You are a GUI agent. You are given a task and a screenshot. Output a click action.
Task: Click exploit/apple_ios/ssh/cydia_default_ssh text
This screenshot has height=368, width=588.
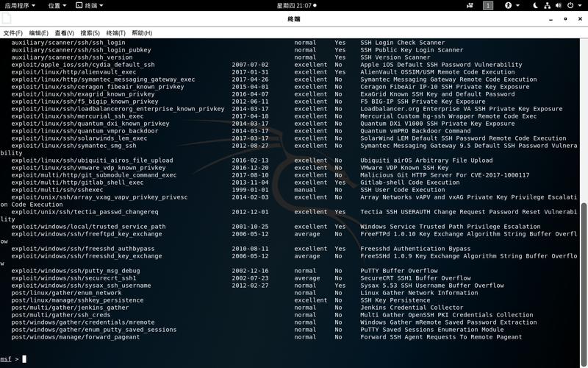click(x=83, y=65)
